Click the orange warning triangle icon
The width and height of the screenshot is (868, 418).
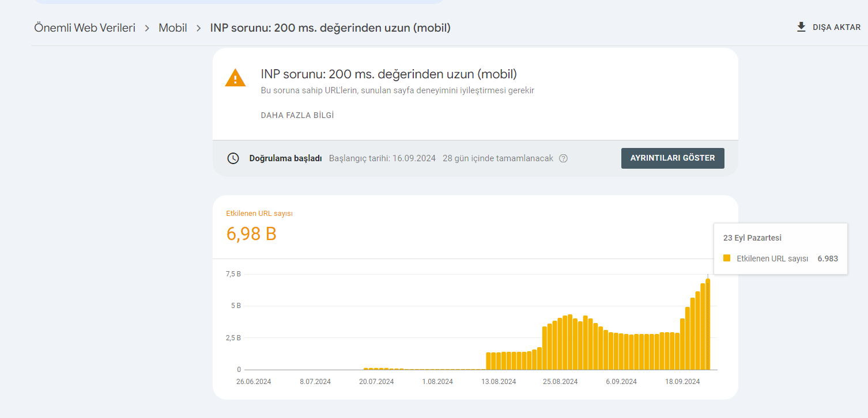click(x=235, y=78)
